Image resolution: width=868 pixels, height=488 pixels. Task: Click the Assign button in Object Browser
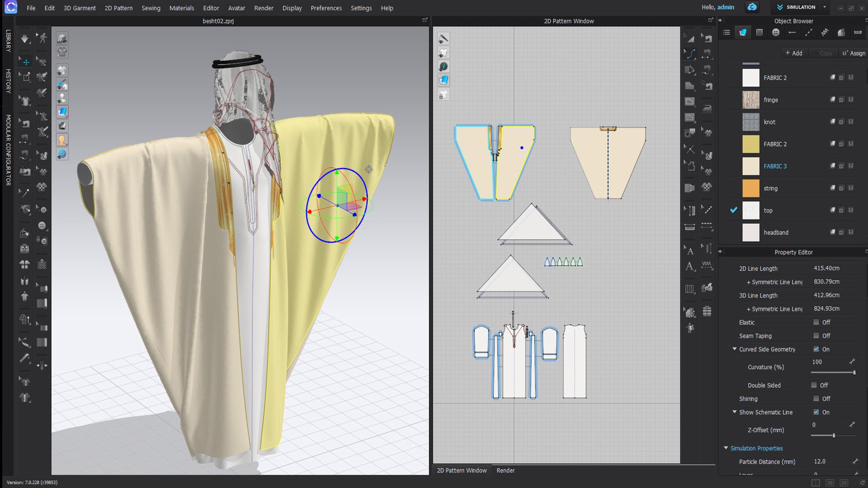click(854, 53)
